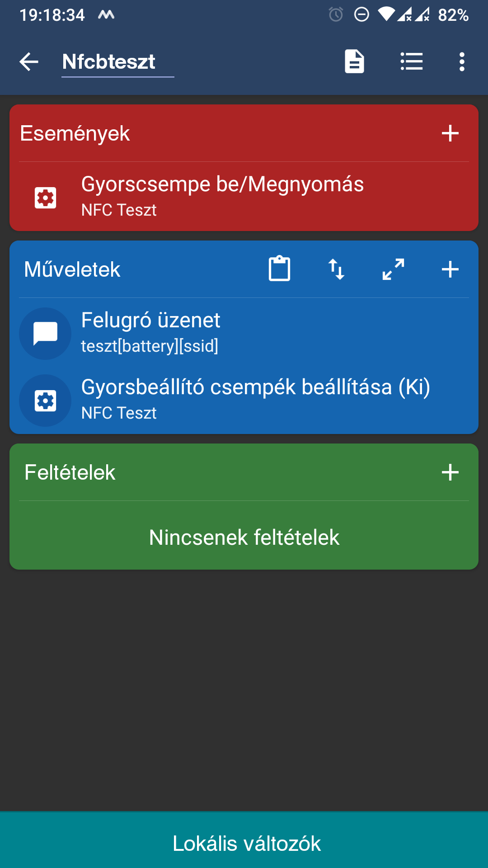Add a new trigger in Események
The image size is (488, 868).
450,133
